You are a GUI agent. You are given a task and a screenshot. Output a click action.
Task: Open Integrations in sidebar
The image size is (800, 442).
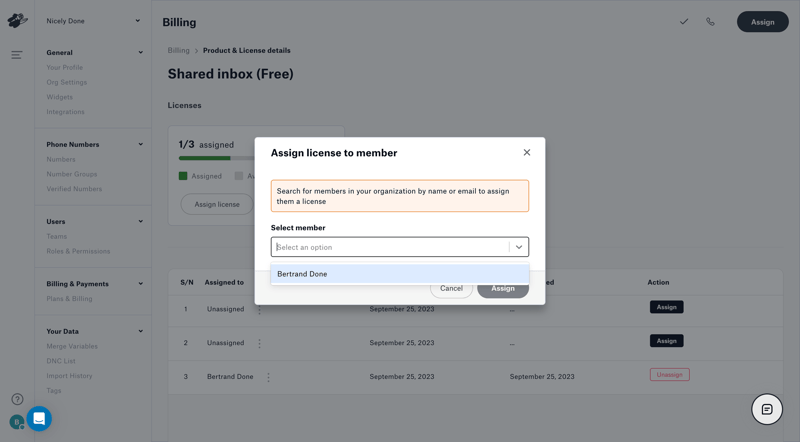(65, 112)
